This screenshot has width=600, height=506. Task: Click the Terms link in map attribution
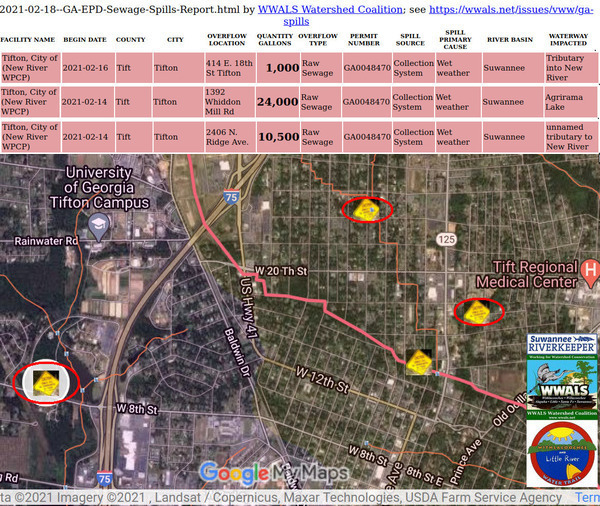[587, 497]
